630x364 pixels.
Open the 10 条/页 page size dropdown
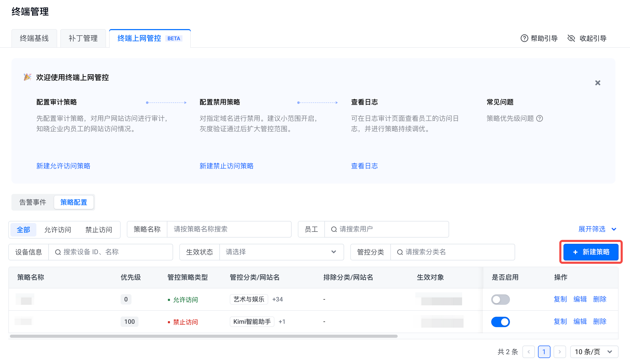coord(594,352)
